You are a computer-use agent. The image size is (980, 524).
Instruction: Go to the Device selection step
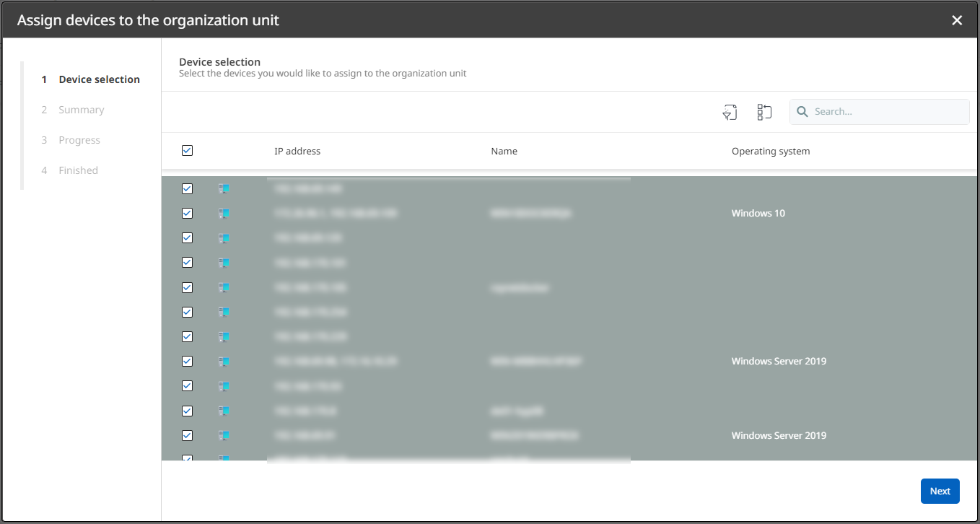[91, 79]
